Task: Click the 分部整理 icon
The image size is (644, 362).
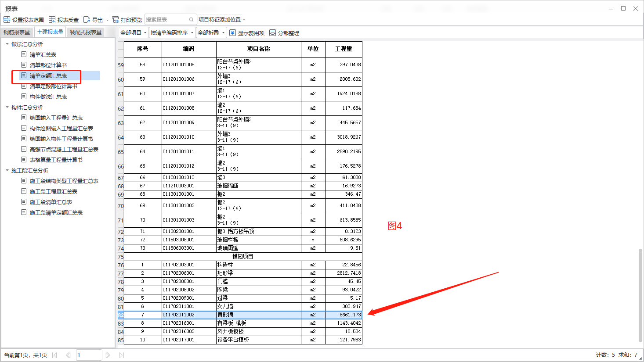Action: (x=273, y=33)
